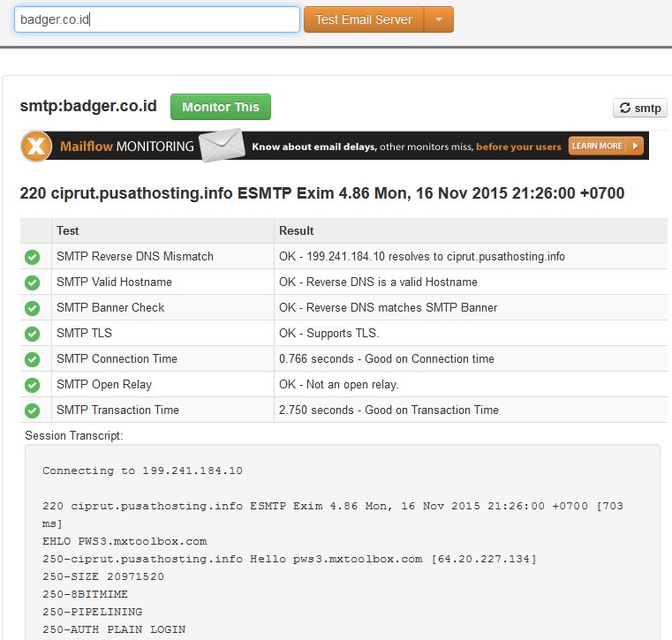
Task: Click the play arrow icon on LEARN MORE
Action: (x=635, y=146)
